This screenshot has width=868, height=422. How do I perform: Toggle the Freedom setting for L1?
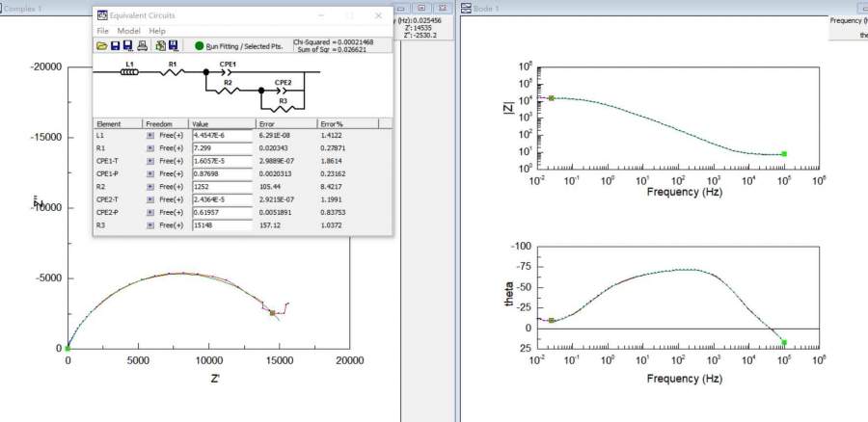(x=150, y=136)
